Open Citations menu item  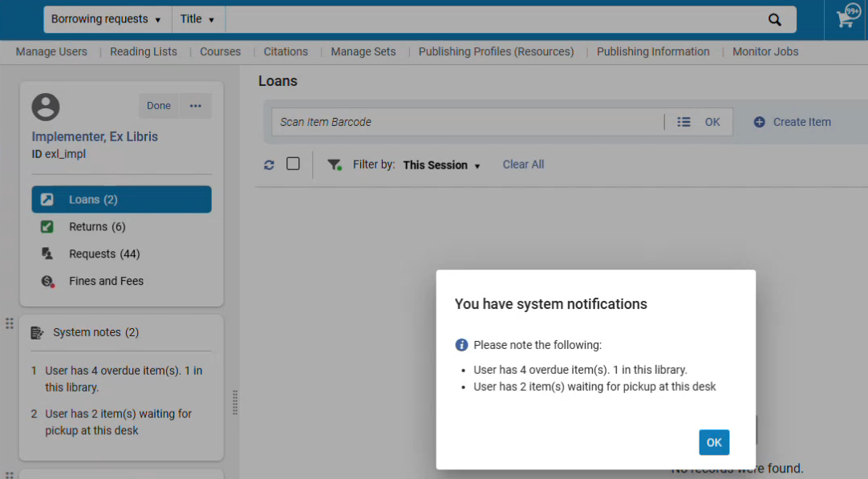286,51
